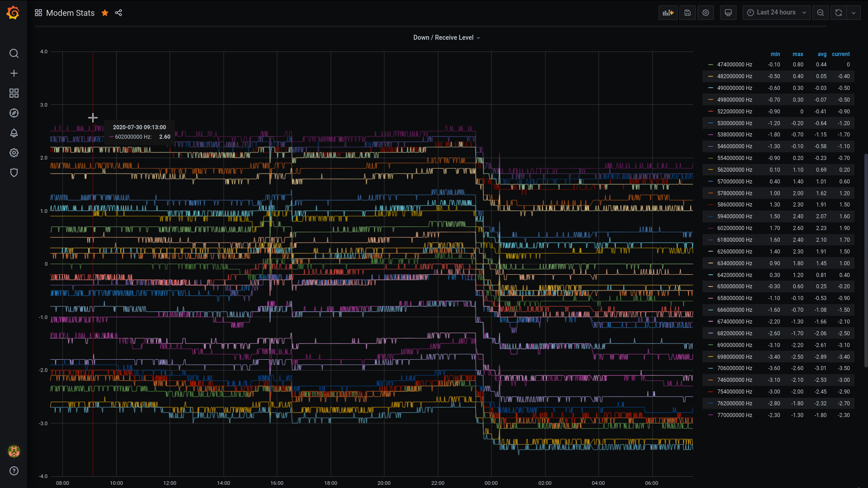Toggle the 602000000 Hz legend series
Image resolution: width=868 pixels, height=488 pixels.
tap(734, 228)
